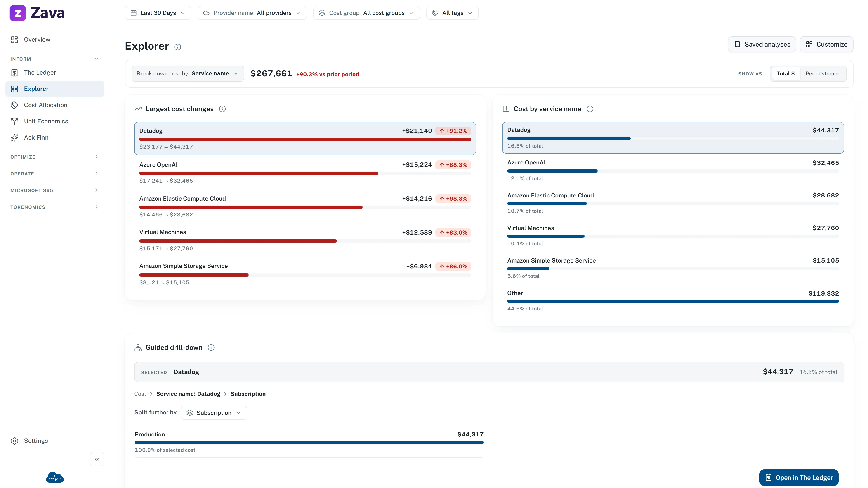This screenshot has width=868, height=488.
Task: Click the cloud health pulse icon
Action: tap(55, 477)
